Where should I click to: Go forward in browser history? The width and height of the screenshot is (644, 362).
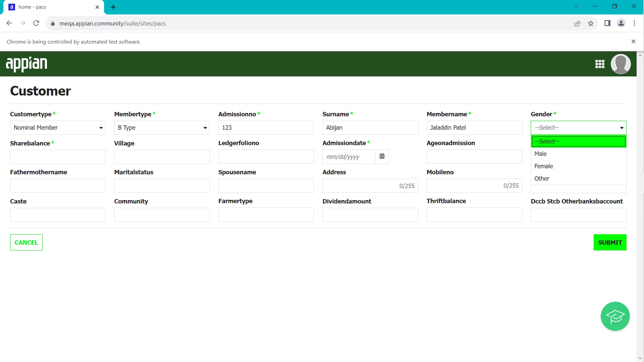(23, 23)
